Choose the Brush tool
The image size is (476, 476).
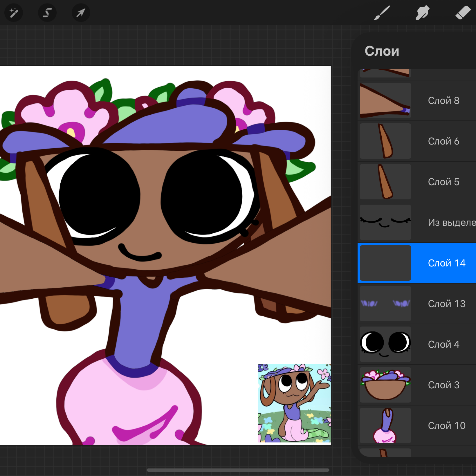pos(382,13)
